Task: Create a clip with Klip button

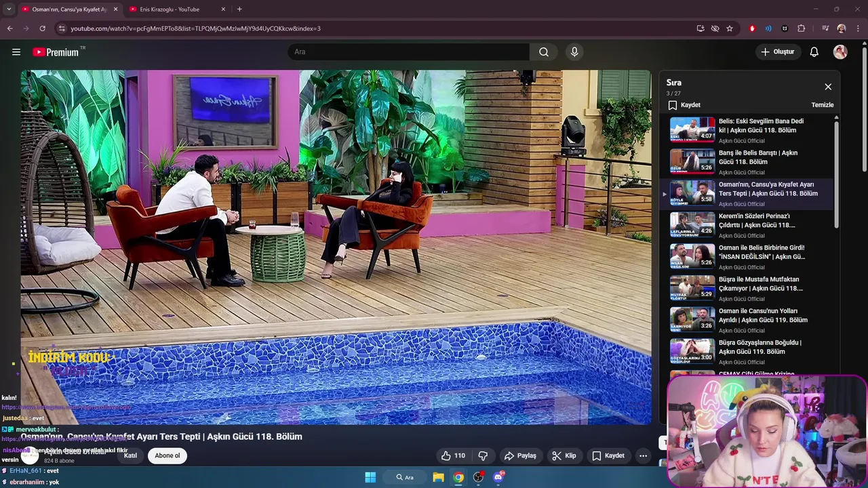Action: pyautogui.click(x=564, y=455)
